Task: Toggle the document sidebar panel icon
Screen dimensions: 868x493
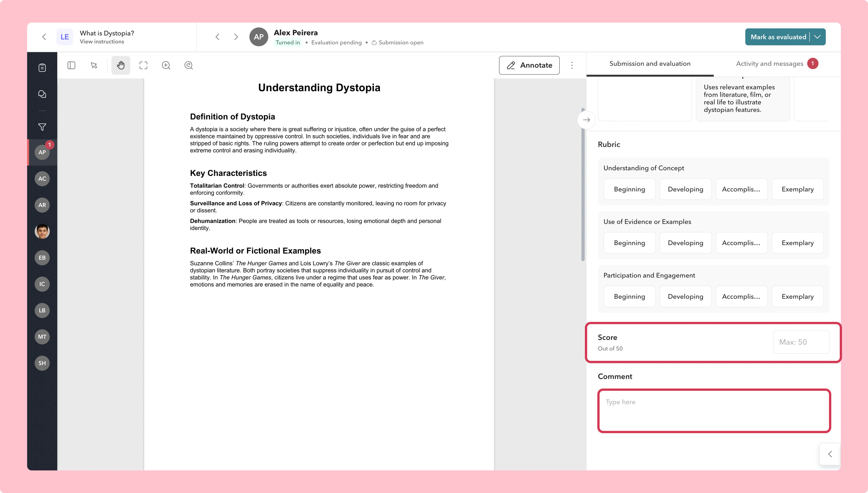Action: click(x=71, y=65)
